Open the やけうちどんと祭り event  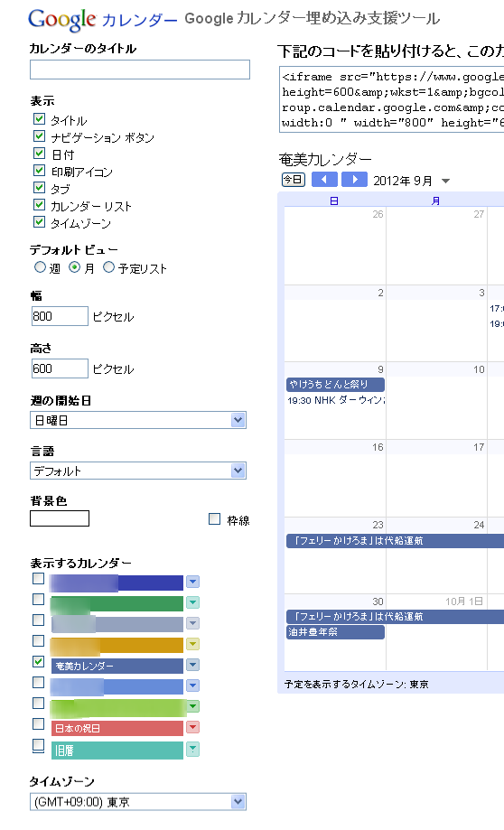tap(336, 385)
